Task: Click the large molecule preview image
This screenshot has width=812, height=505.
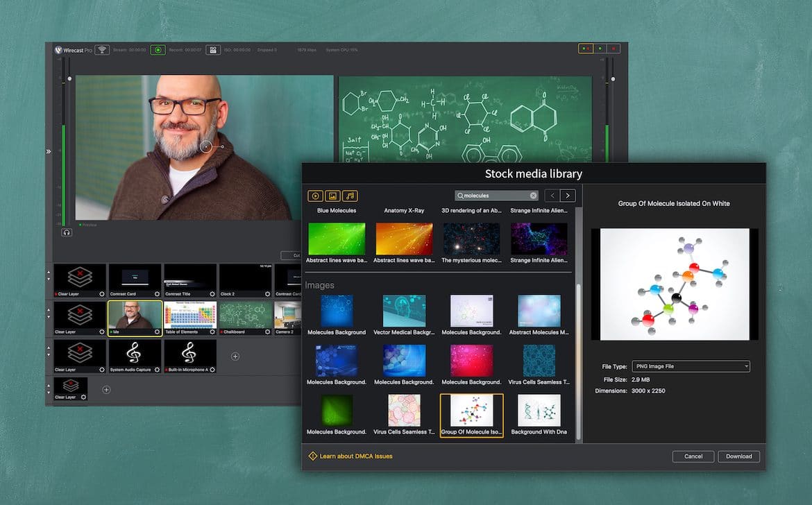Action: [x=675, y=284]
